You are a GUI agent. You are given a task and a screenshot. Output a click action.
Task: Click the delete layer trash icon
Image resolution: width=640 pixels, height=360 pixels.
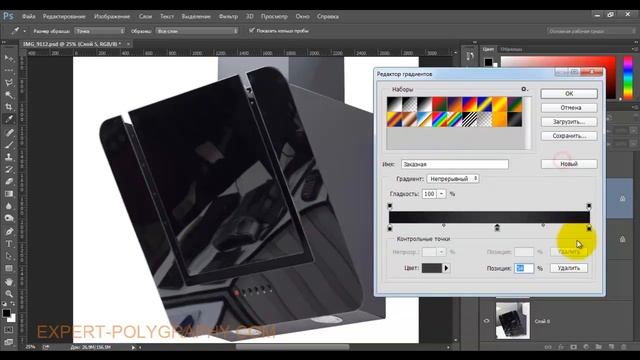coord(623,347)
